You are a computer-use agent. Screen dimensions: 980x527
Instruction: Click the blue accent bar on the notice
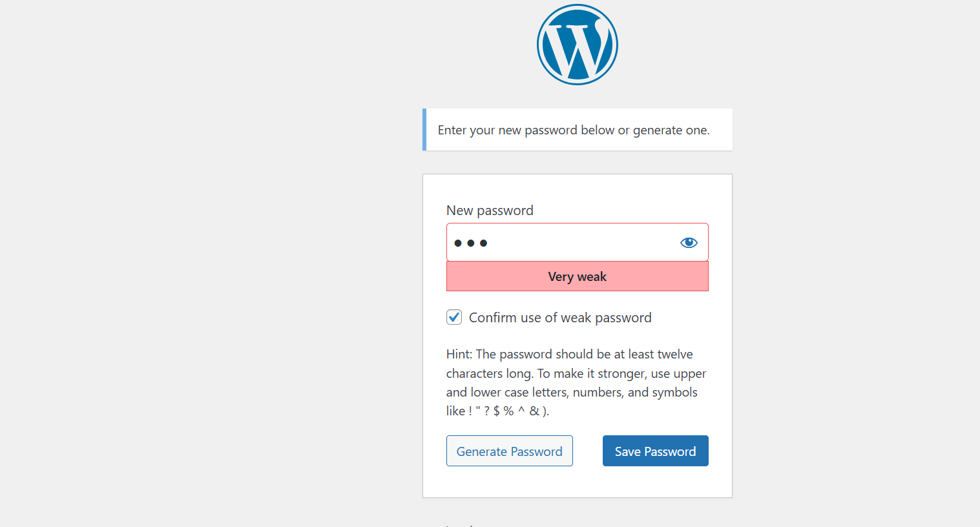(x=424, y=130)
